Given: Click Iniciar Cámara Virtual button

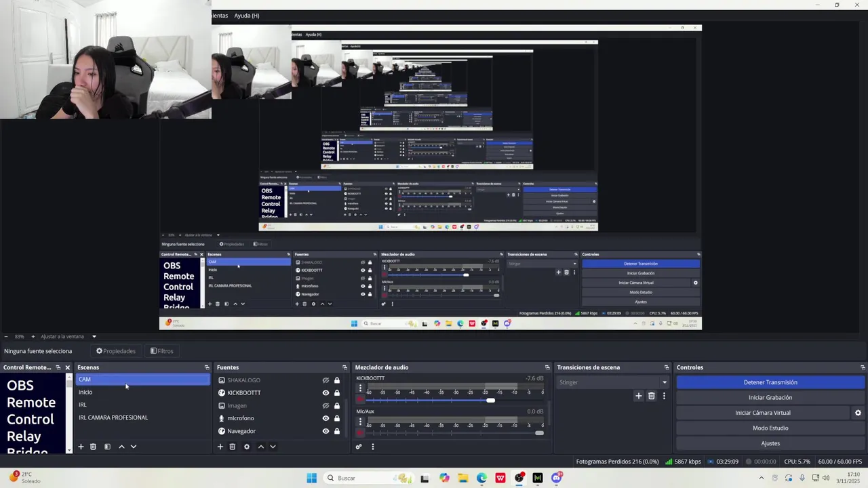Looking at the screenshot, I should 763,413.
